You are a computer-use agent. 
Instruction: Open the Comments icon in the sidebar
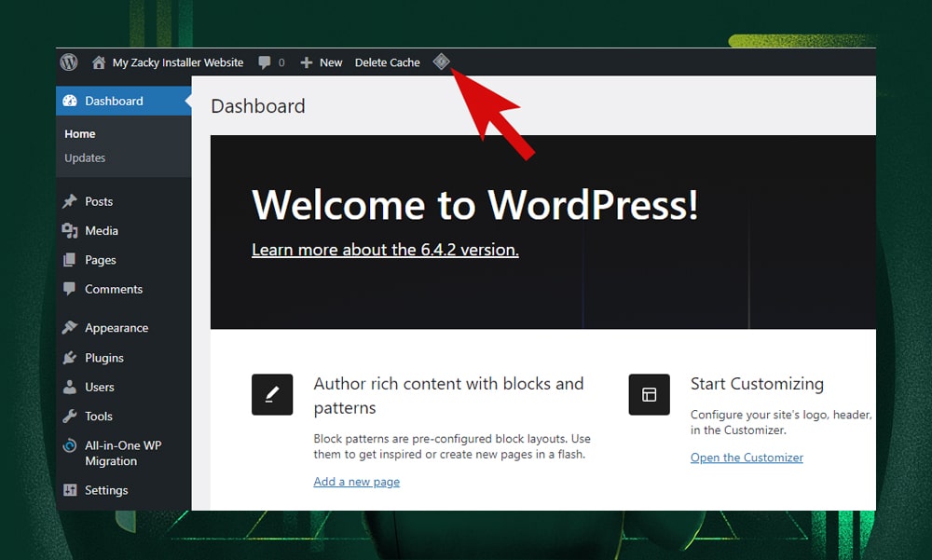[x=71, y=290]
